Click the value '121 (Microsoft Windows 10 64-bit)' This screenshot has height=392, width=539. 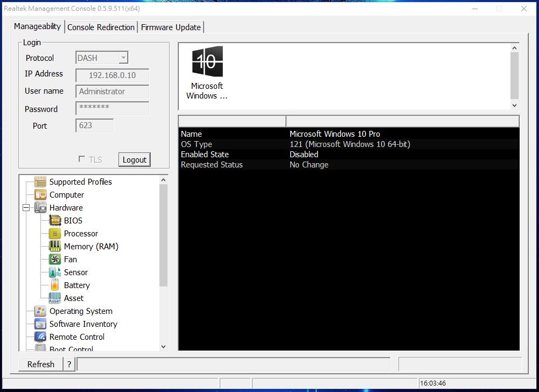click(350, 144)
